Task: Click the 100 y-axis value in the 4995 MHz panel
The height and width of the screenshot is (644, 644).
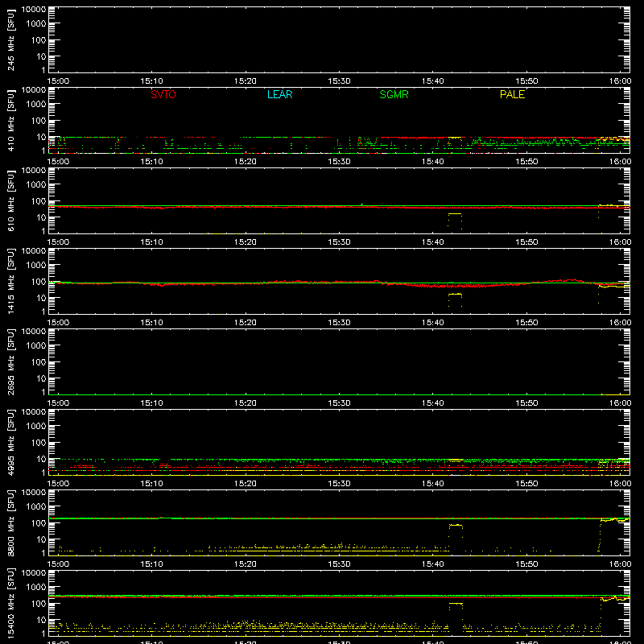Action: pyautogui.click(x=39, y=443)
